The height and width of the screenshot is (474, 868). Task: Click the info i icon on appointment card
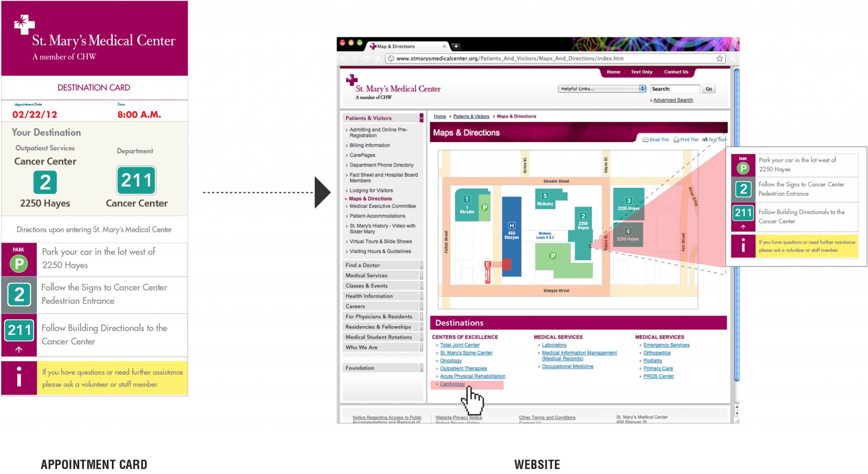19,377
